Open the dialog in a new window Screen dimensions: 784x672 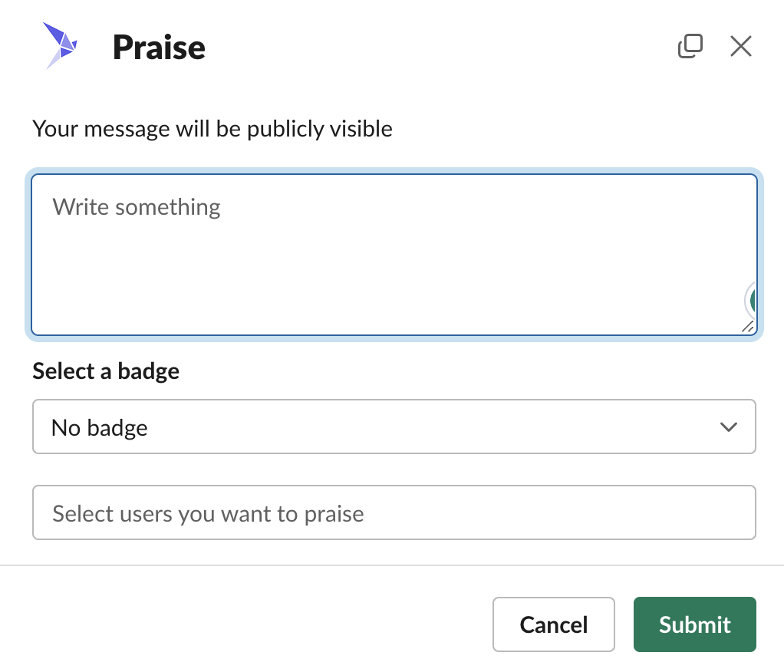tap(690, 46)
